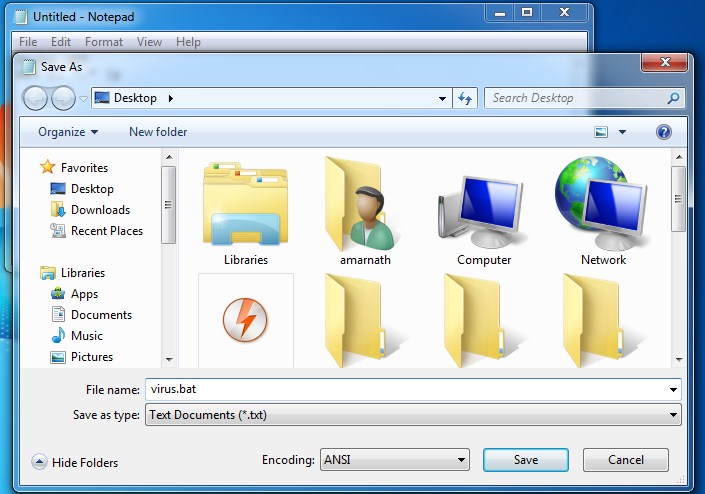The height and width of the screenshot is (494, 705).
Task: Open the Libraries folder icon
Action: (245, 205)
